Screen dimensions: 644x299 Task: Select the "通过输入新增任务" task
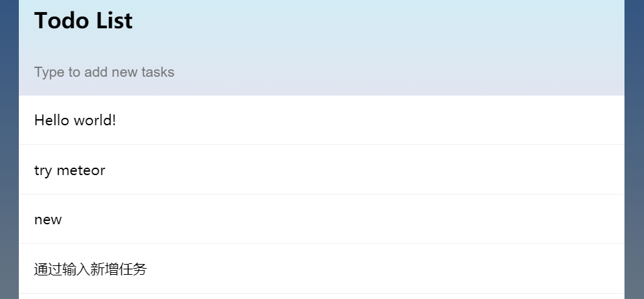90,269
